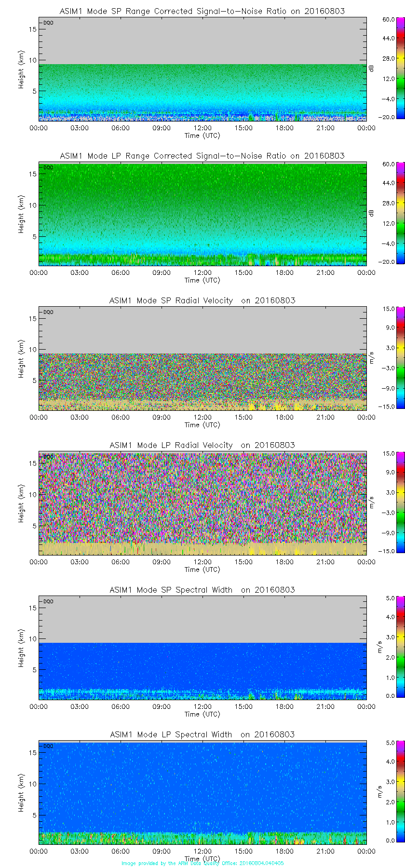Click the DQO label in SP Spectral Width plot
This screenshot has height=868, width=405.
click(48, 601)
